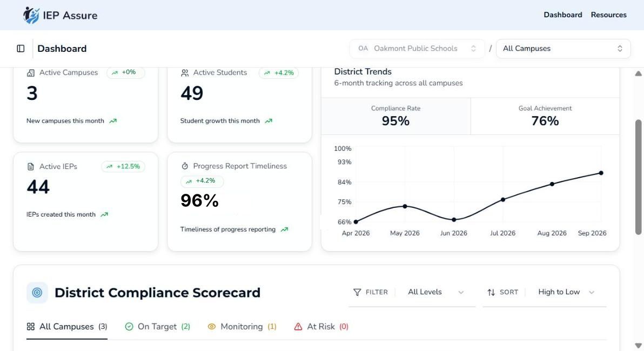The height and width of the screenshot is (351, 644).
Task: Click the At Risk warning triangle icon
Action: pos(298,326)
